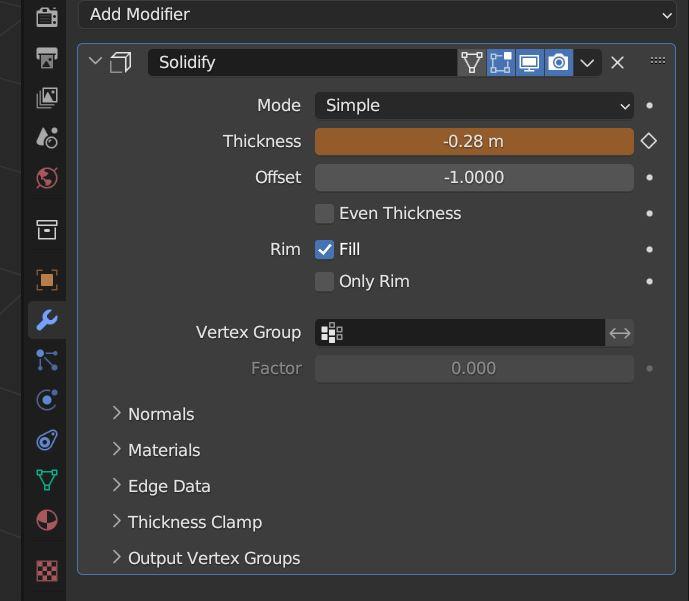Animate Only Rim property dot
689x601 pixels.
[x=649, y=282]
